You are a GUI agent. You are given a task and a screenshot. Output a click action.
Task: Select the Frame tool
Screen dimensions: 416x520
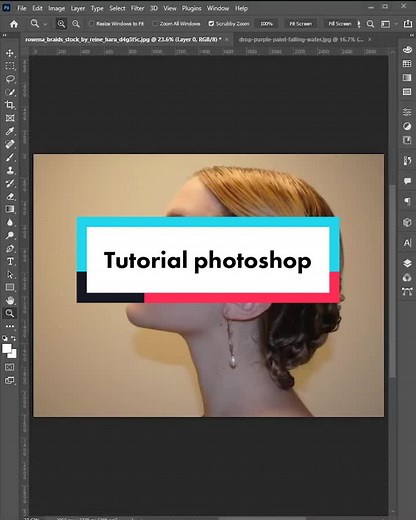(x=10, y=118)
